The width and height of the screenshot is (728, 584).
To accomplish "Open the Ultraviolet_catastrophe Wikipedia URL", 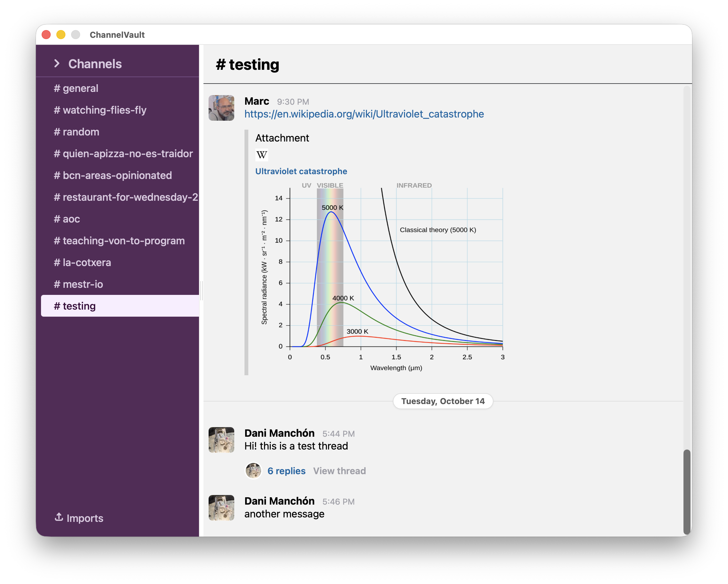I will 364,114.
